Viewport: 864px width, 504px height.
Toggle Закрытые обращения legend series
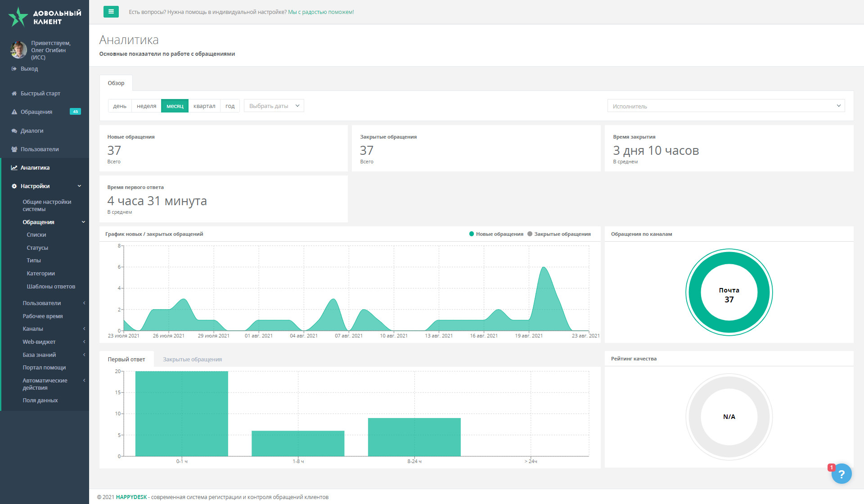click(x=558, y=234)
